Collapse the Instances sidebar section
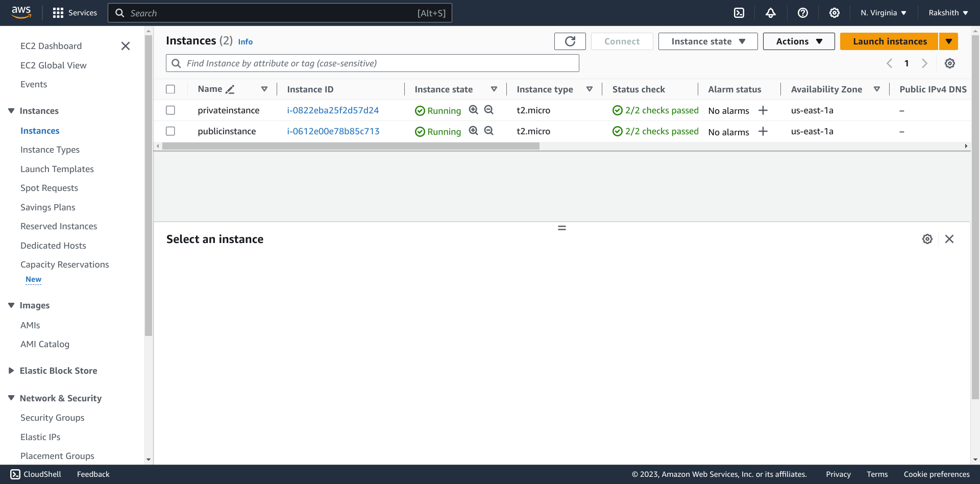Image resolution: width=980 pixels, height=484 pixels. click(x=11, y=111)
